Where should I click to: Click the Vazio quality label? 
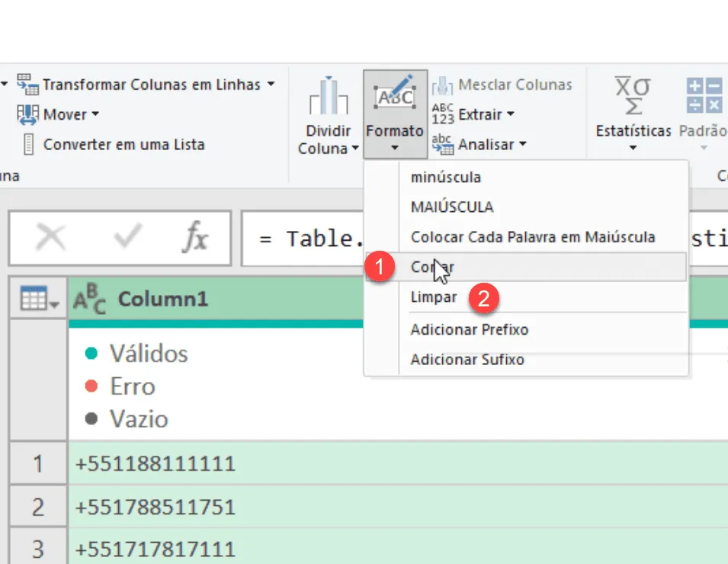tap(139, 419)
